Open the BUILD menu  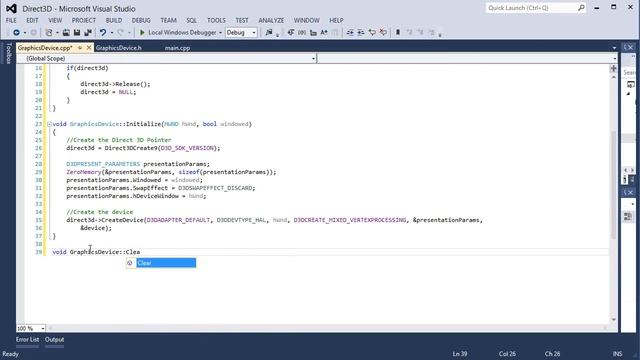(x=114, y=20)
